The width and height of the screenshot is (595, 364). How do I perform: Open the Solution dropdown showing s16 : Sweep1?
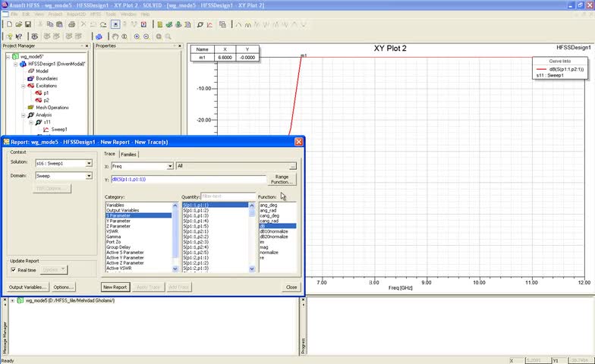tap(89, 163)
